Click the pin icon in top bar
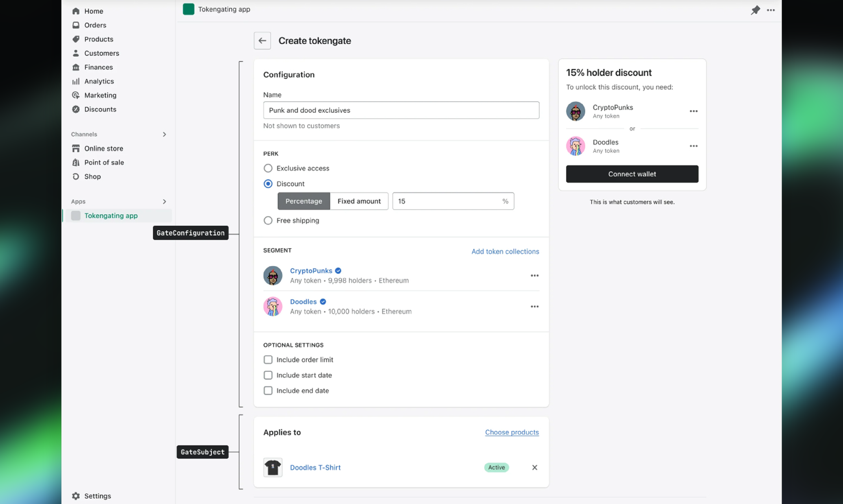 pyautogui.click(x=756, y=10)
